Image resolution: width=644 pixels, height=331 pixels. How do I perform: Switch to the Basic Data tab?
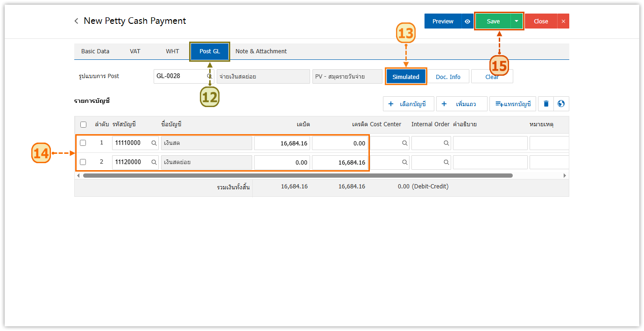95,51
